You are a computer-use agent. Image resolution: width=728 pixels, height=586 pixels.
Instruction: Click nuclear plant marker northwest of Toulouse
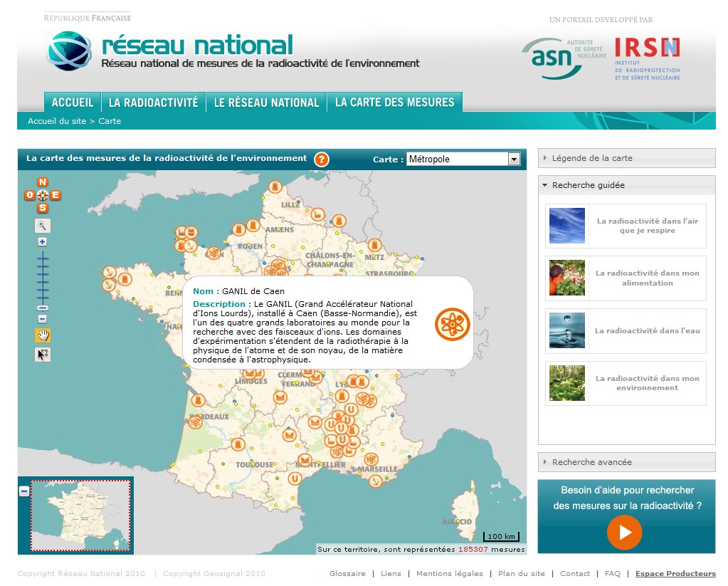[238, 445]
